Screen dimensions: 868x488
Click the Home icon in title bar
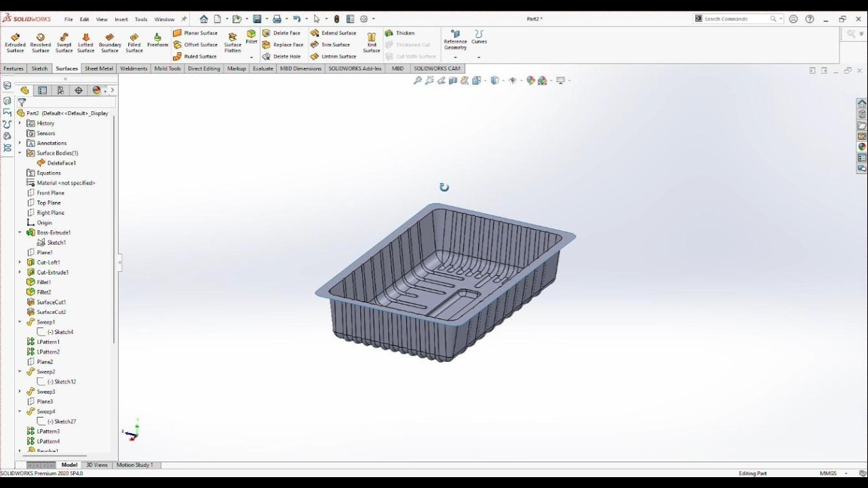click(x=203, y=19)
